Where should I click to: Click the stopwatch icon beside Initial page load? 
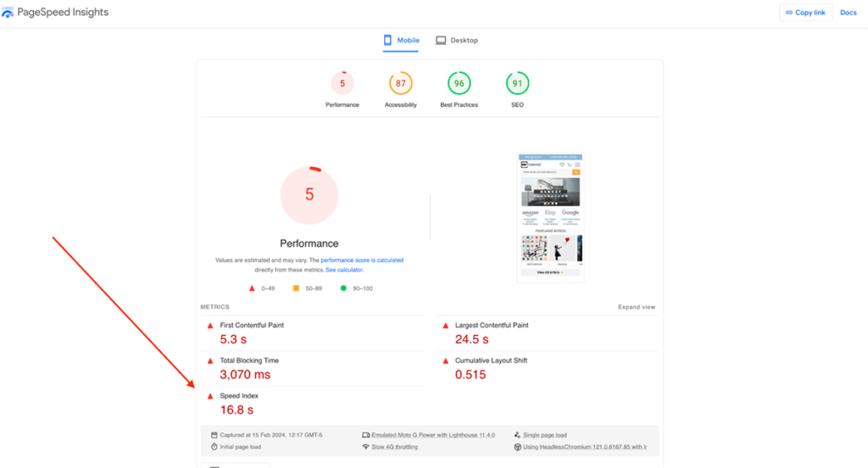coord(214,447)
